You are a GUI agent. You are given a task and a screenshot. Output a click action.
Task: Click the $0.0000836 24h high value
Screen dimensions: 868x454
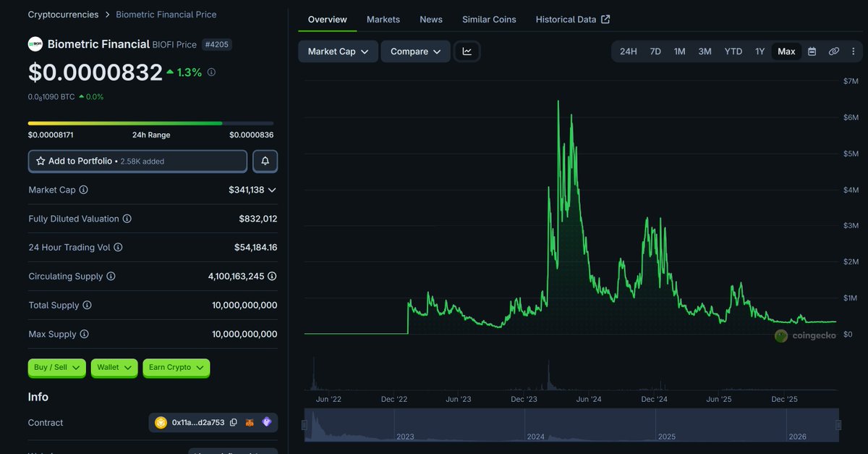252,135
